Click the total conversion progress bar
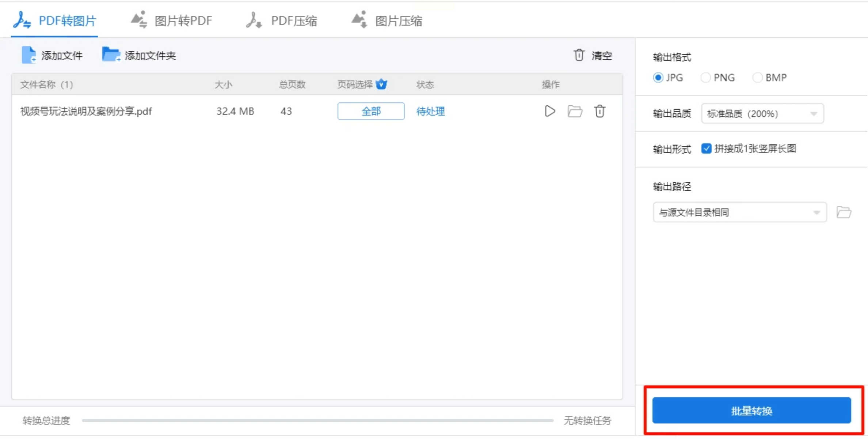 click(x=317, y=421)
